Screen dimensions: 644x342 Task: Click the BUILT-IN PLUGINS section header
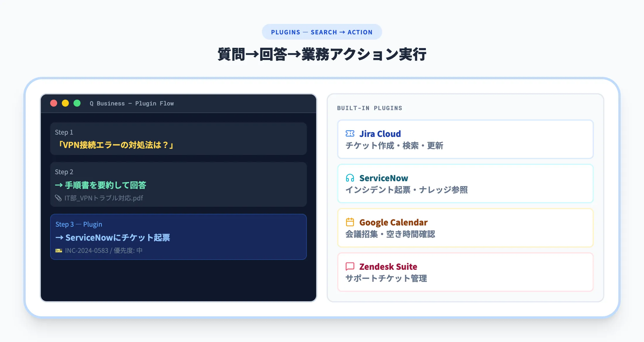369,108
